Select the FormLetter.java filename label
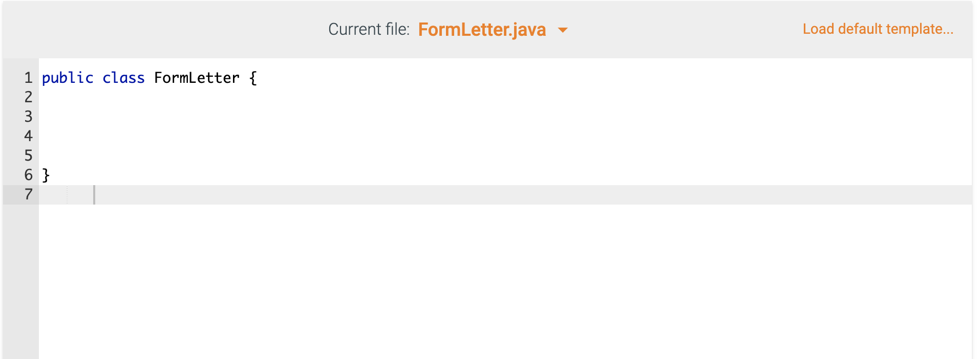 [x=481, y=30]
